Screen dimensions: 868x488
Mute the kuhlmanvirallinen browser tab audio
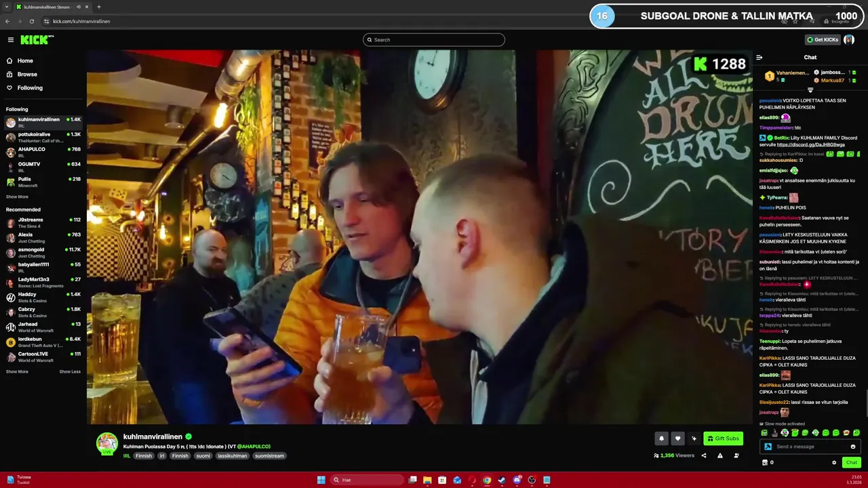(x=79, y=7)
